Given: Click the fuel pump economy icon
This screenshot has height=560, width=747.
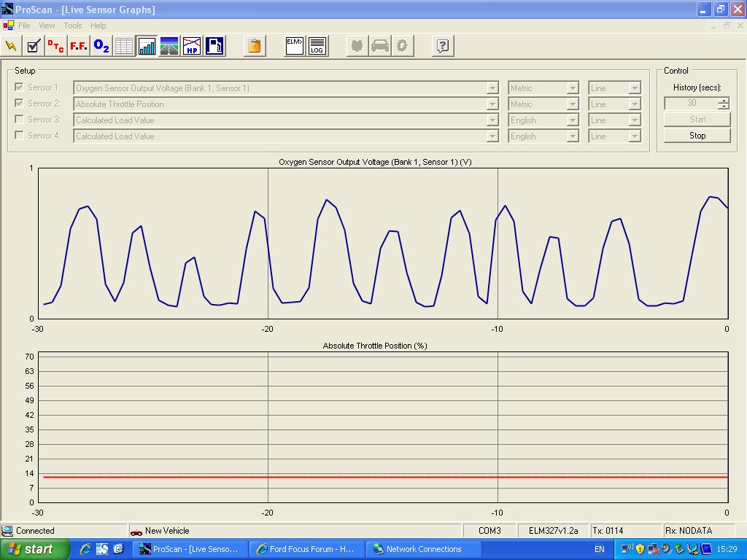Looking at the screenshot, I should click(x=214, y=46).
